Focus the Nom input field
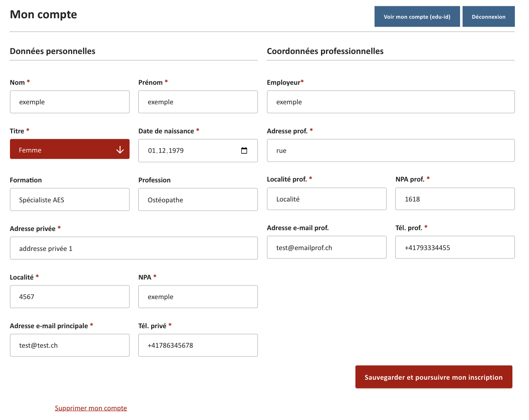529x420 pixels. [70, 102]
